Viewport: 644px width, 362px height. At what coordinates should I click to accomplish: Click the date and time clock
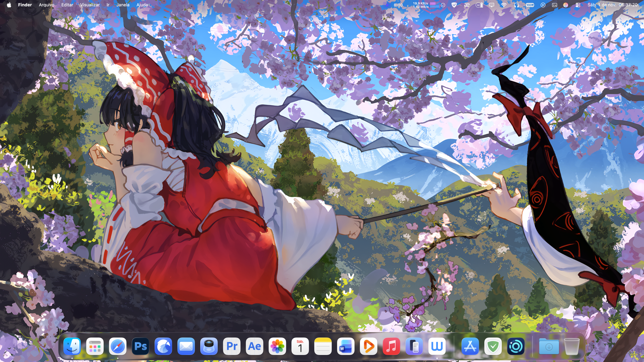click(x=612, y=5)
